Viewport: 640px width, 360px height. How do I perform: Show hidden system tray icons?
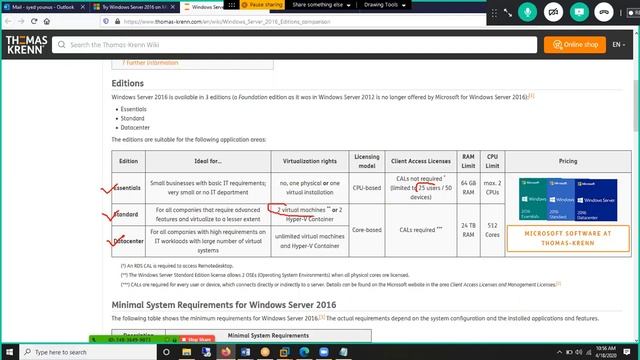[559, 352]
